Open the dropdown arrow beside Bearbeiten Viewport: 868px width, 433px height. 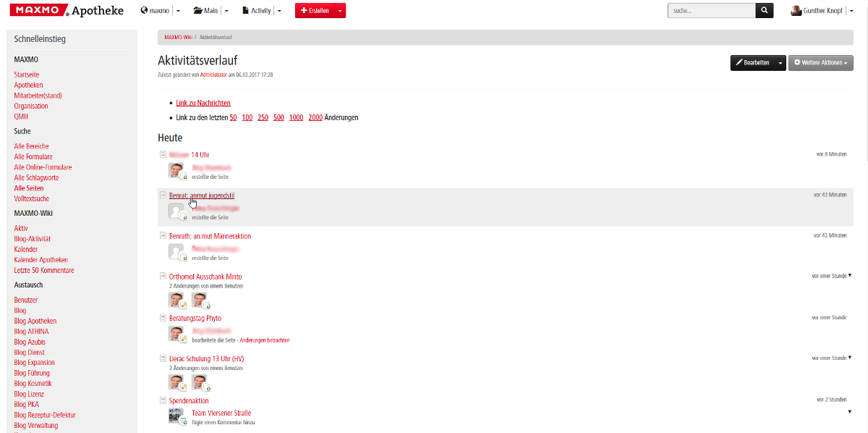pos(780,63)
